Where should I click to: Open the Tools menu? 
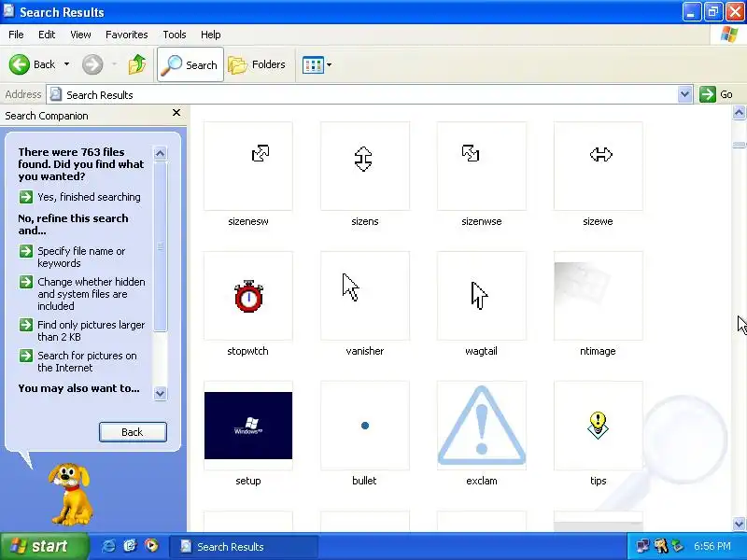175,35
